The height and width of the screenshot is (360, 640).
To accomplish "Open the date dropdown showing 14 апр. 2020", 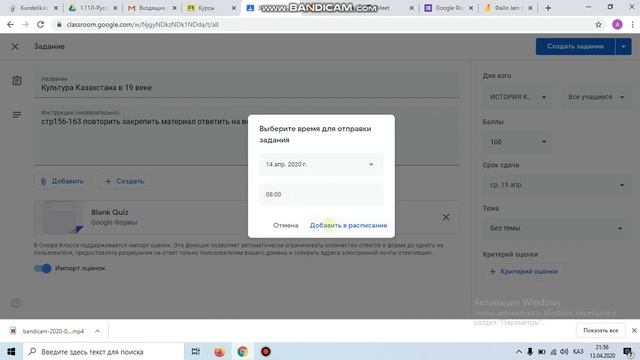I will pyautogui.click(x=321, y=164).
